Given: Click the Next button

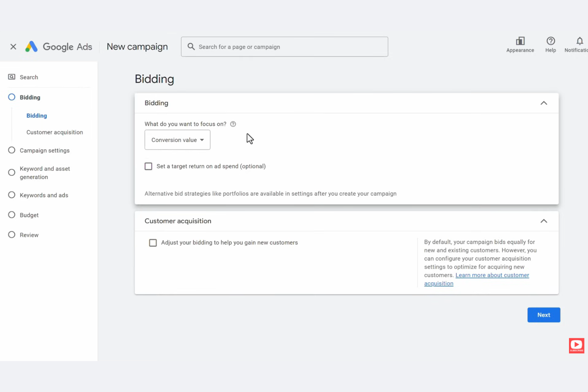Looking at the screenshot, I should [544, 315].
